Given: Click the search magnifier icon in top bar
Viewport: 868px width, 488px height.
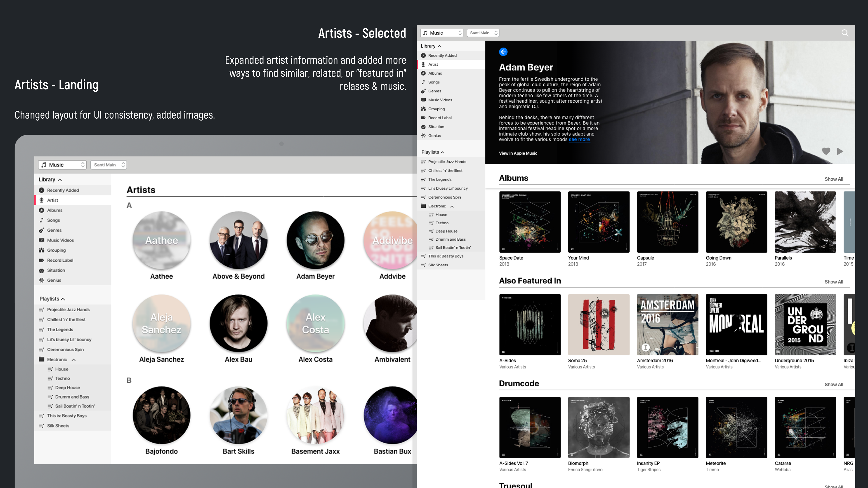Looking at the screenshot, I should [845, 33].
